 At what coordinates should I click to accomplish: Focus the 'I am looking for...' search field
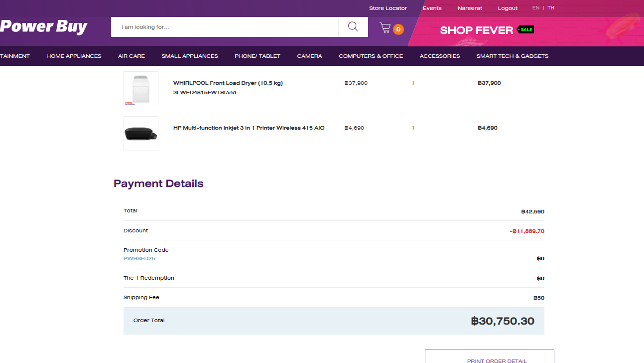pyautogui.click(x=225, y=27)
